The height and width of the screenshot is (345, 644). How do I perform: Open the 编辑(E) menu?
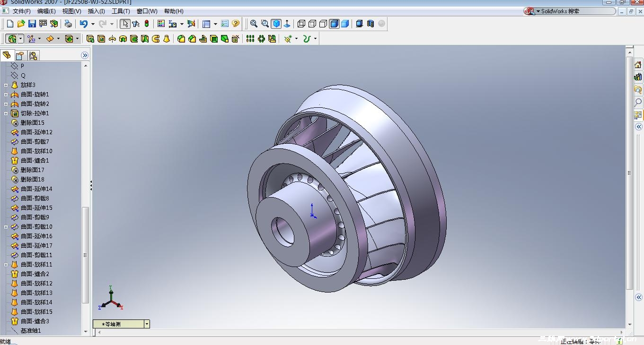point(46,11)
